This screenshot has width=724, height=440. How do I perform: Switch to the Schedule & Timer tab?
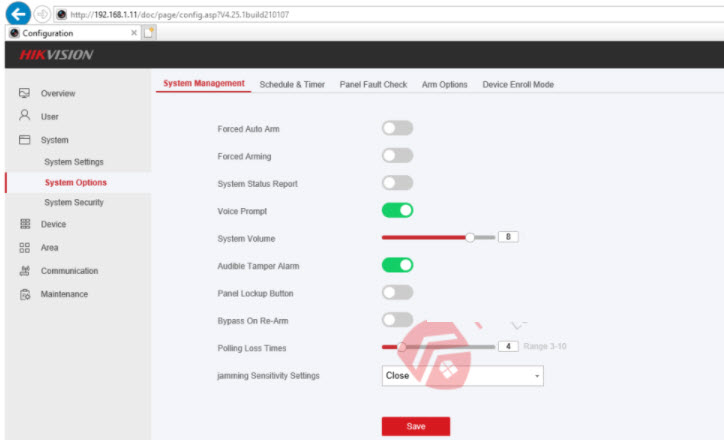[292, 85]
